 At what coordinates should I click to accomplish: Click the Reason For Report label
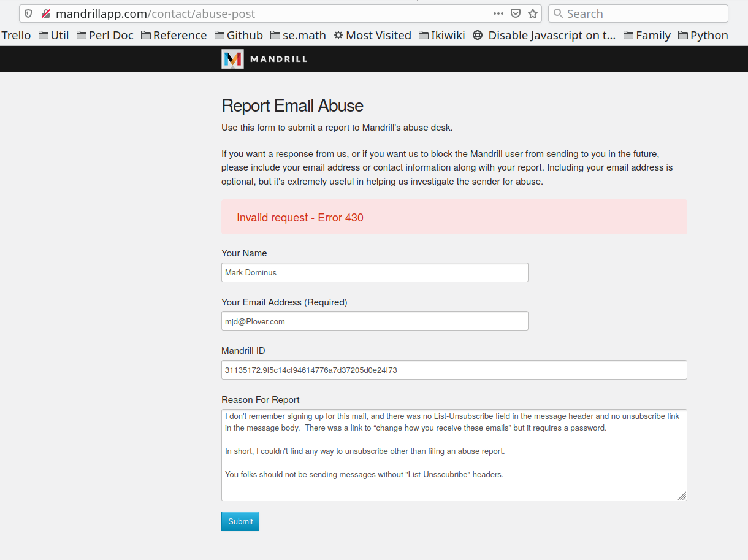click(x=261, y=400)
